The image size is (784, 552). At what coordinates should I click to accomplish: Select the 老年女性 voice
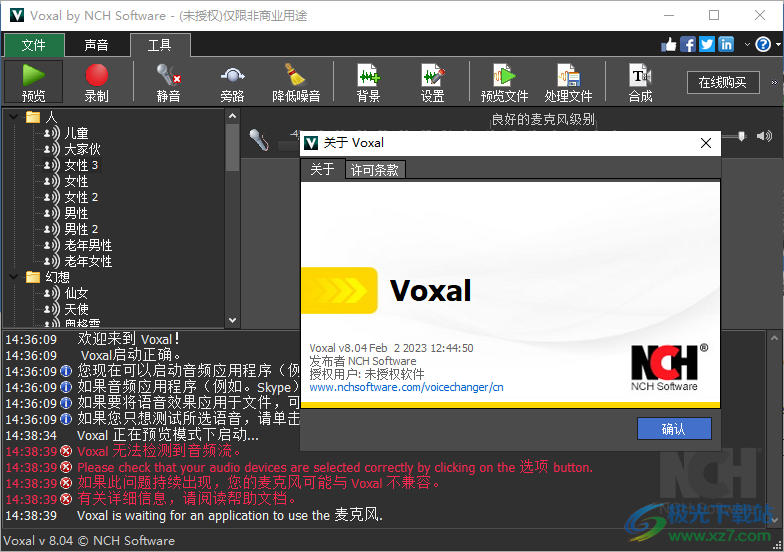pyautogui.click(x=88, y=262)
